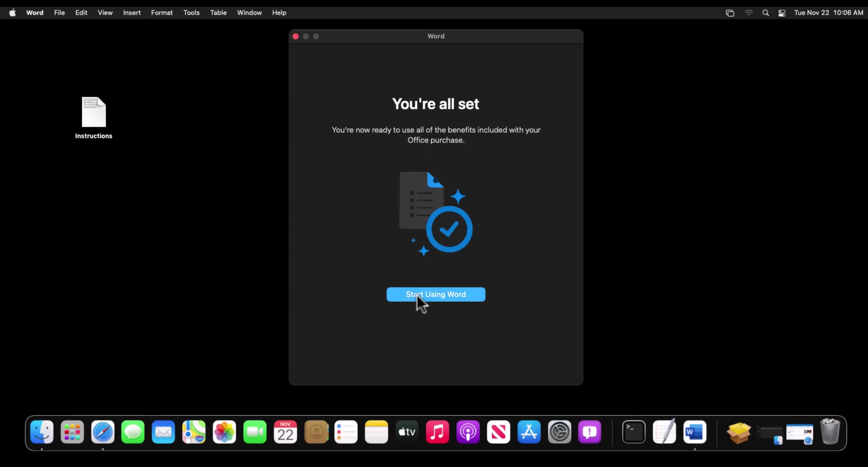Viewport: 868px width, 467px height.
Task: Open Apple TV from the Dock
Action: pos(407,432)
